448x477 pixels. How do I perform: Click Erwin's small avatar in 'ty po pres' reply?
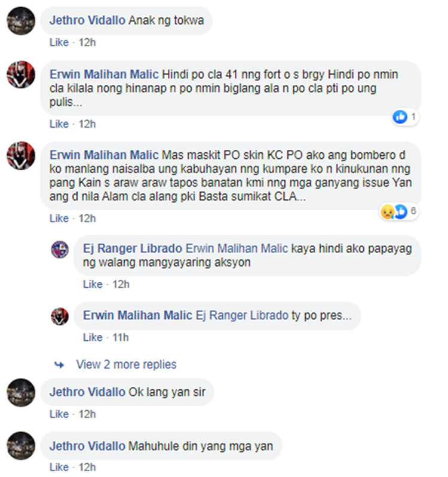pyautogui.click(x=60, y=316)
